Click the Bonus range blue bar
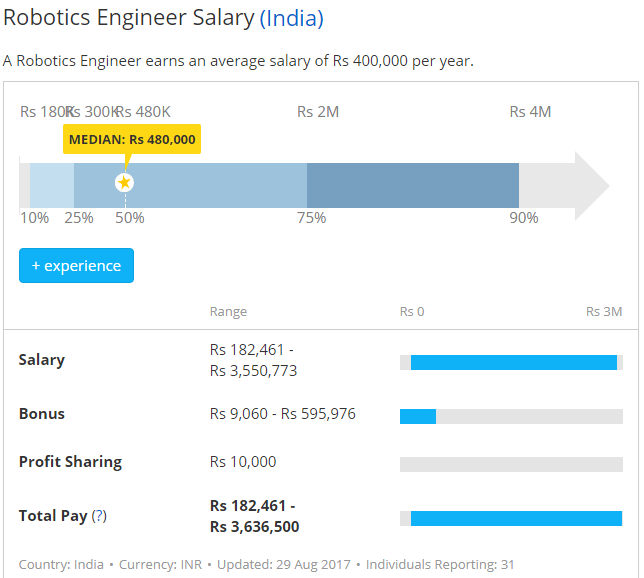This screenshot has width=644, height=578. point(418,416)
